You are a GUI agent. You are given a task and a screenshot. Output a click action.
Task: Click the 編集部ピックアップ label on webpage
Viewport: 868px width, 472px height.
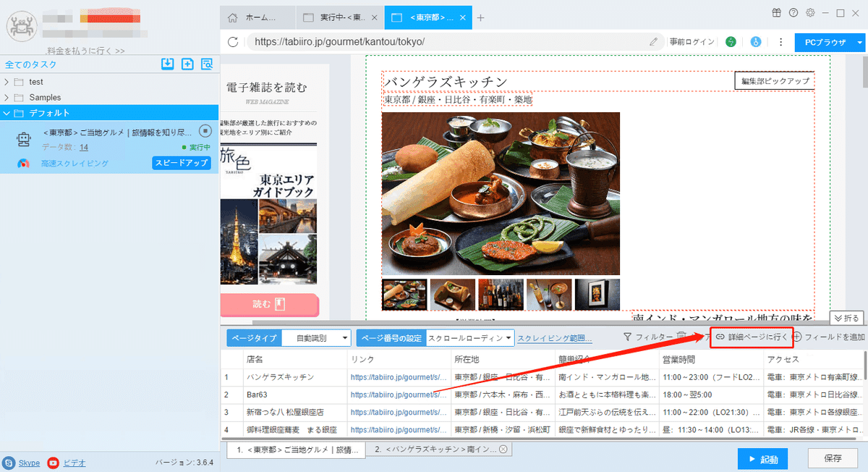(775, 81)
